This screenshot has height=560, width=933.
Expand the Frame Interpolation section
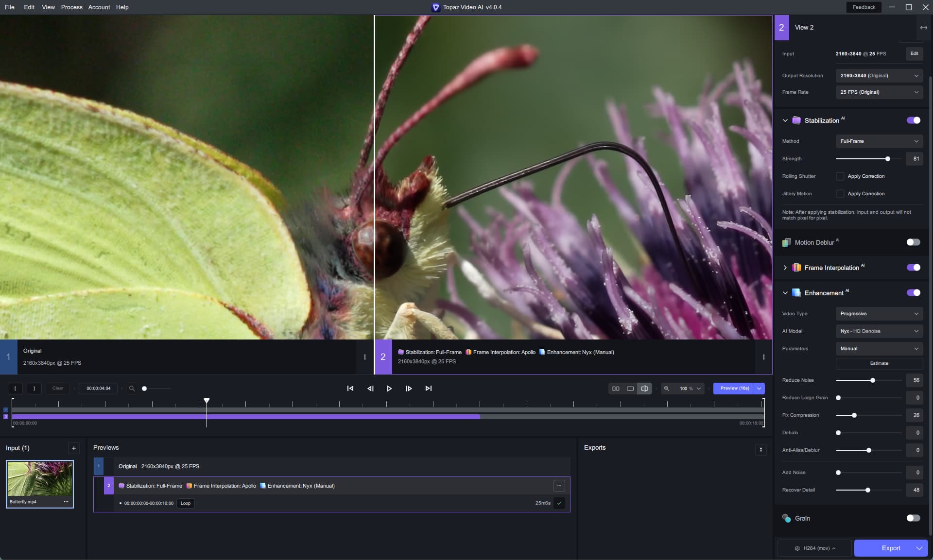pyautogui.click(x=785, y=268)
